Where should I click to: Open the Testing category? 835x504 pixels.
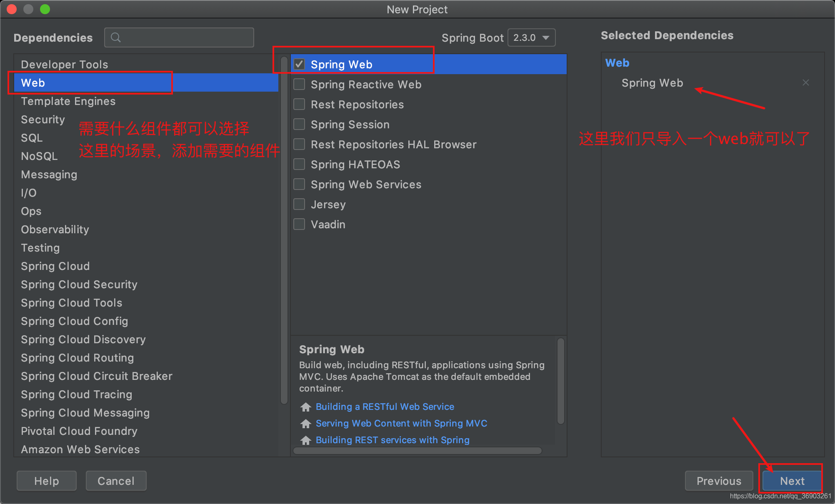[146, 247]
